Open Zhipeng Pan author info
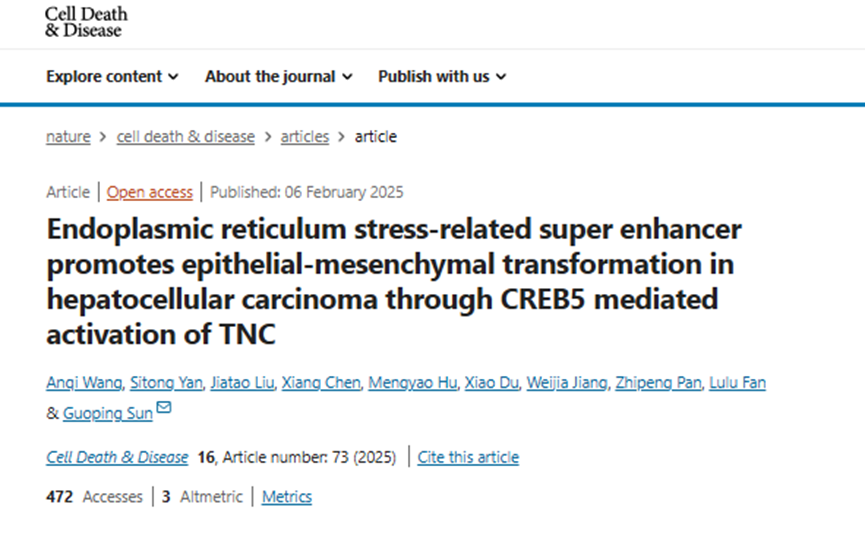This screenshot has height=536, width=865. [x=658, y=383]
